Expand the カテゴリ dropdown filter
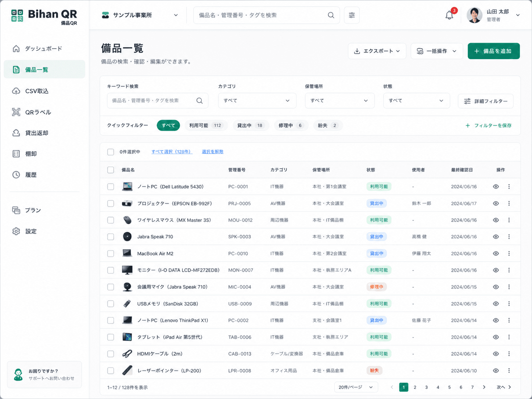Screen dimensions: 532x399 (x=257, y=101)
